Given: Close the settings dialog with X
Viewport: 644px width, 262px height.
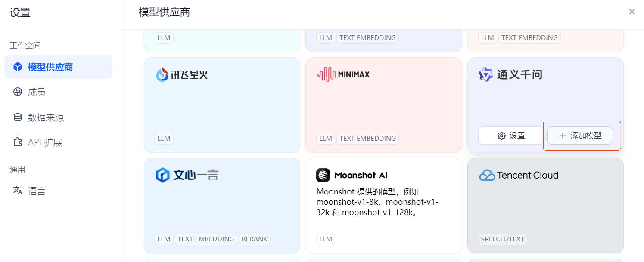Looking at the screenshot, I should click(632, 12).
